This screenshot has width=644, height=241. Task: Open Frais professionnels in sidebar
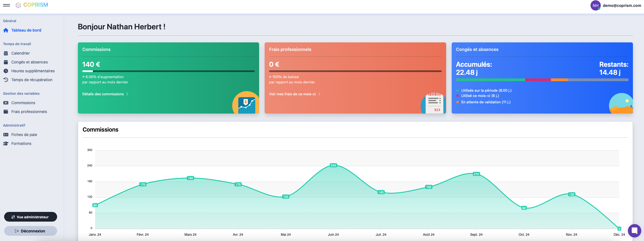pos(29,112)
